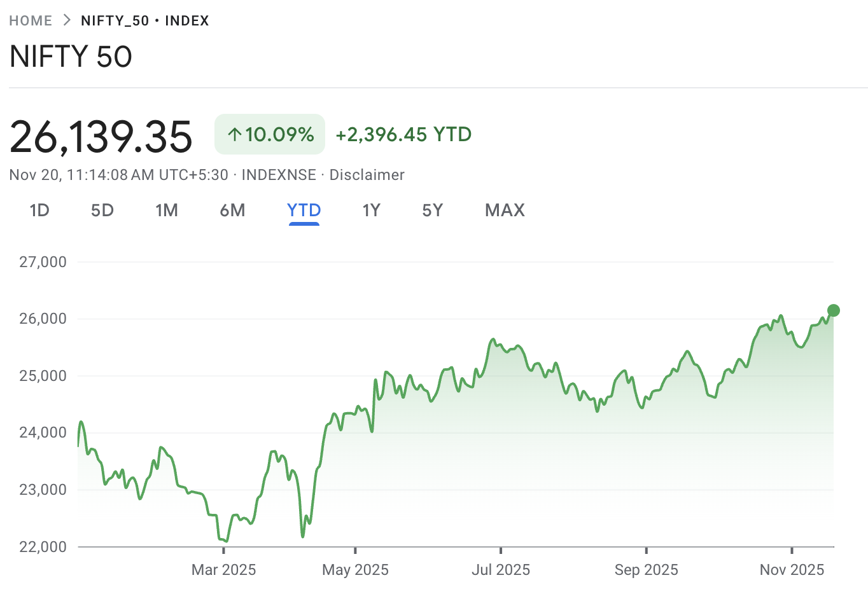Click the NIFTY_50 INDEX breadcrumb
Screen dimensions: 868x594
click(144, 20)
